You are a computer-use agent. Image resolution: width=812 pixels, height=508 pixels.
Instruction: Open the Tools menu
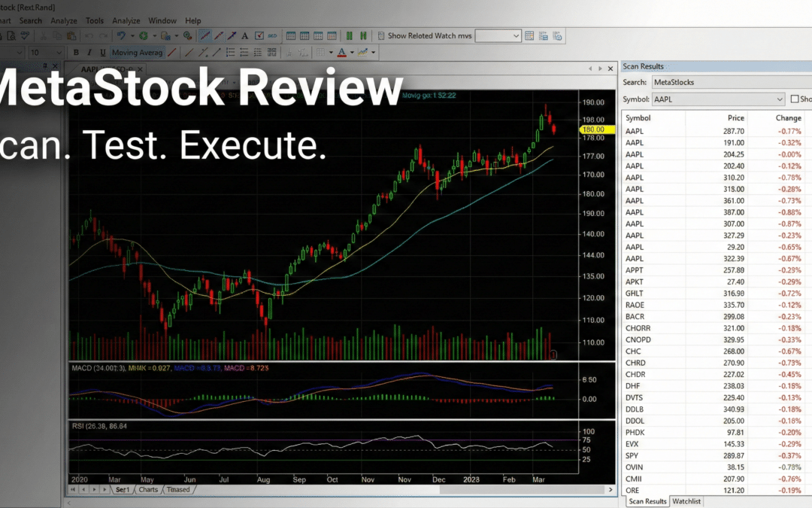[94, 21]
